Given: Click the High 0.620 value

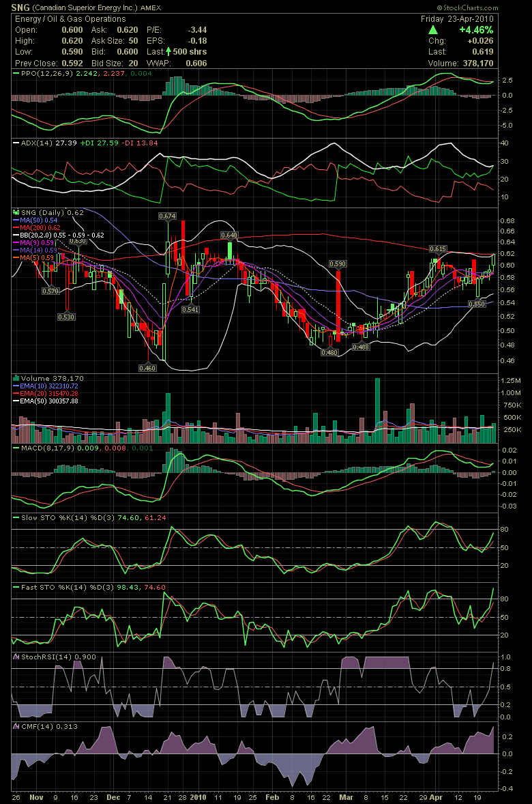Looking at the screenshot, I should 72,41.
